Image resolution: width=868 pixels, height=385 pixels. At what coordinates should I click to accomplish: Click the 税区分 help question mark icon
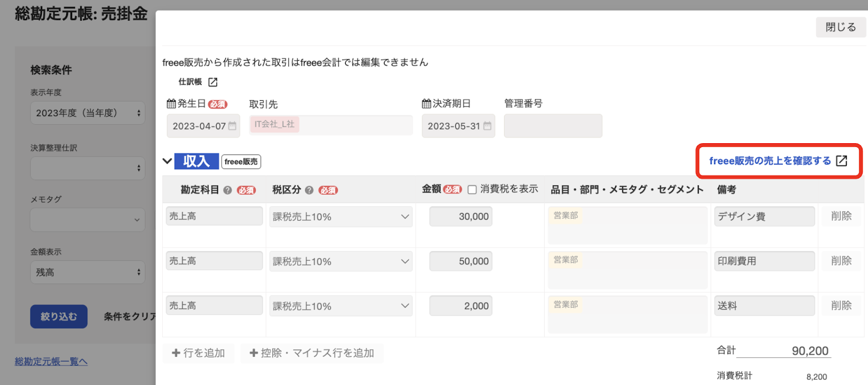click(309, 190)
